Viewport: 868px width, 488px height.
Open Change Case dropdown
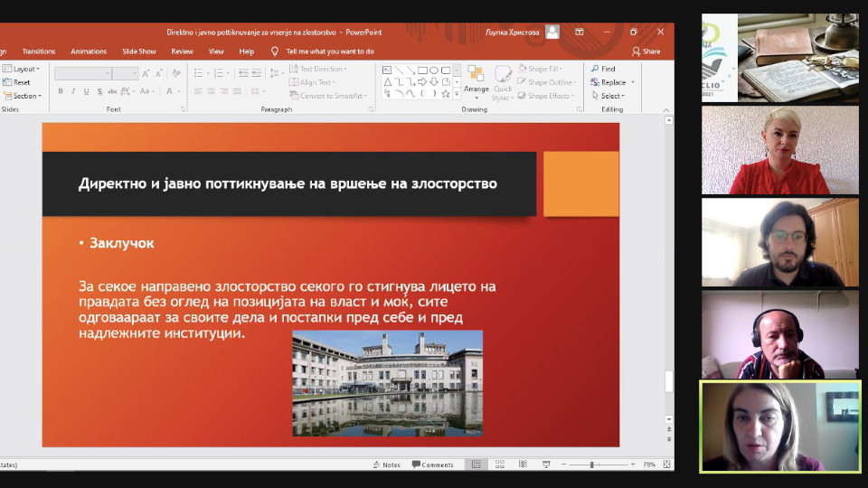[x=146, y=91]
